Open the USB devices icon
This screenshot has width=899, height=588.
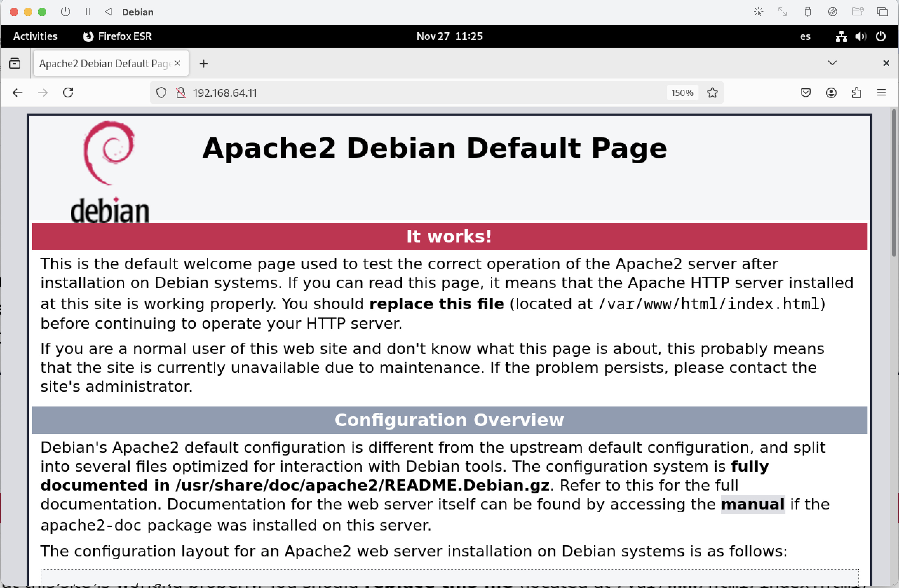point(807,12)
